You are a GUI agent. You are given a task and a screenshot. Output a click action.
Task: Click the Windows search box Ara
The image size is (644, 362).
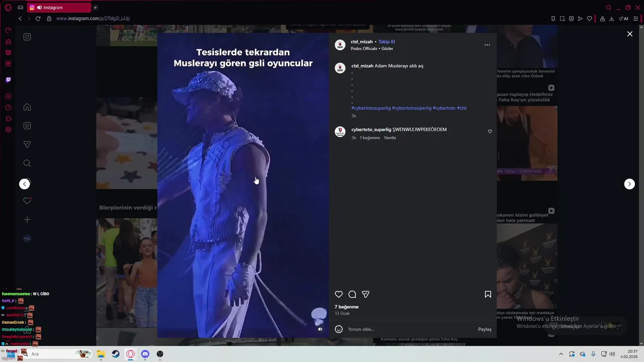coord(55,354)
